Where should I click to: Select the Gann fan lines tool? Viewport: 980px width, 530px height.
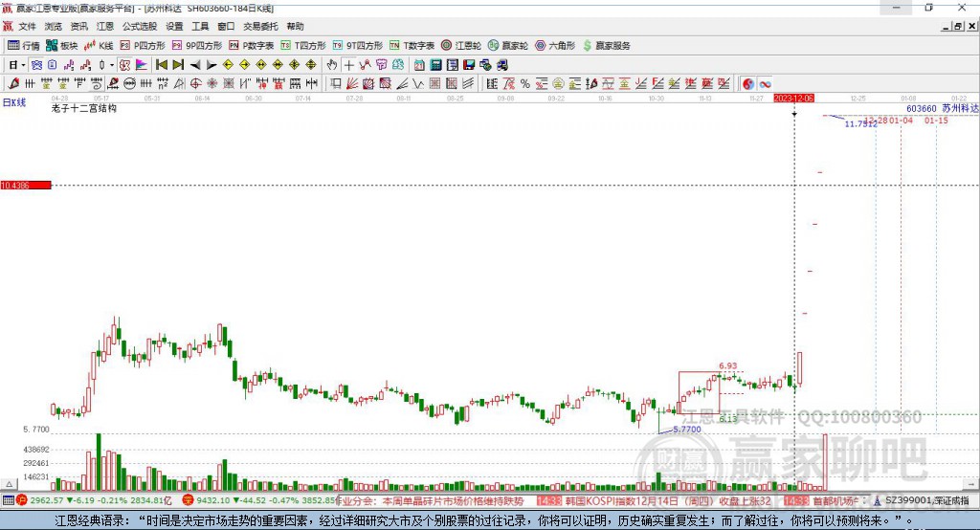click(x=352, y=84)
